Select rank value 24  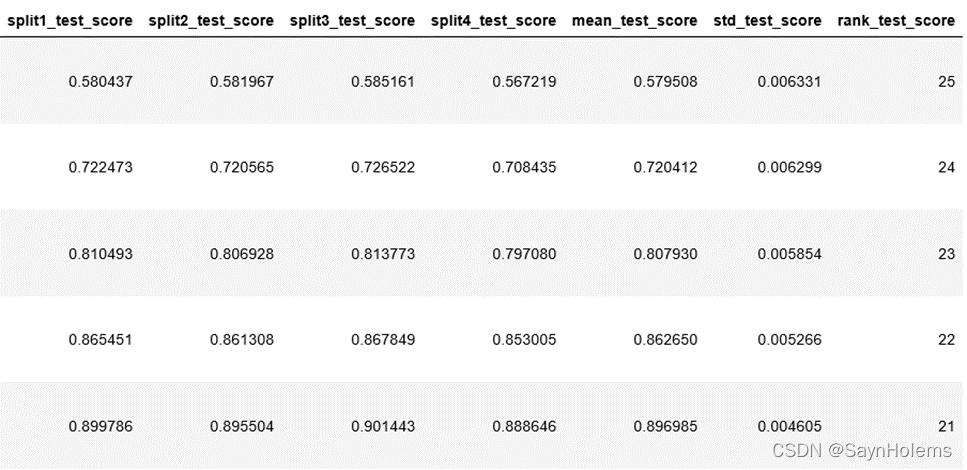[947, 167]
